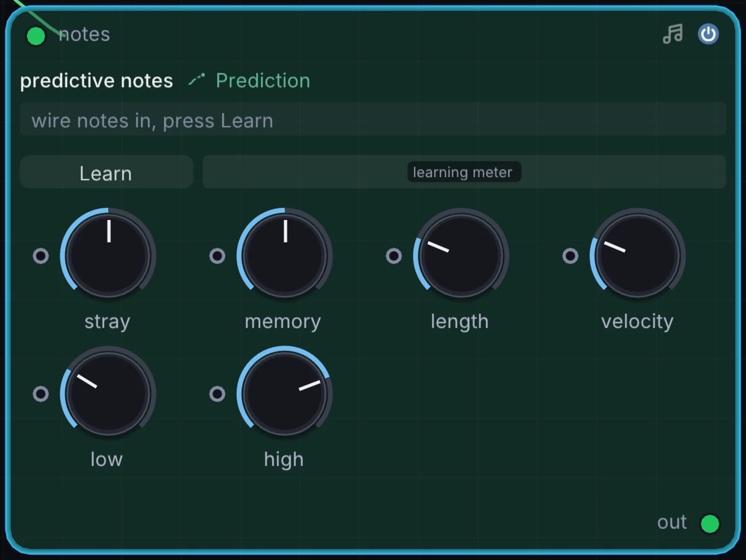
Task: Click the 'velocity' knob label
Action: point(638,321)
